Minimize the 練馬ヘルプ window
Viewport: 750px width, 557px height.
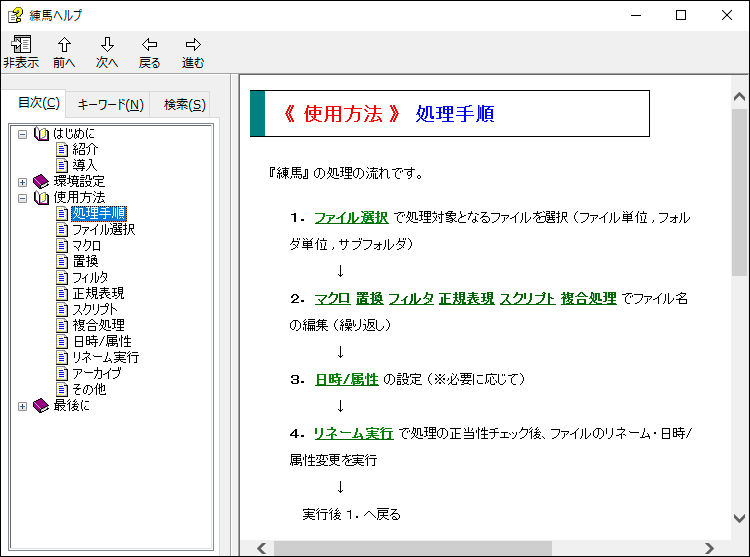636,15
